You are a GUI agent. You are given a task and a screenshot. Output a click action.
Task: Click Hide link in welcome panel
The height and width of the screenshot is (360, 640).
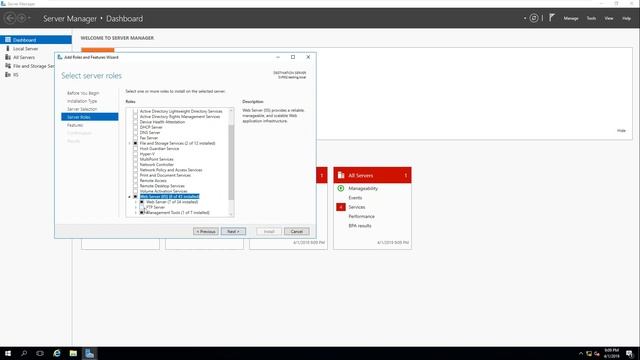(621, 131)
